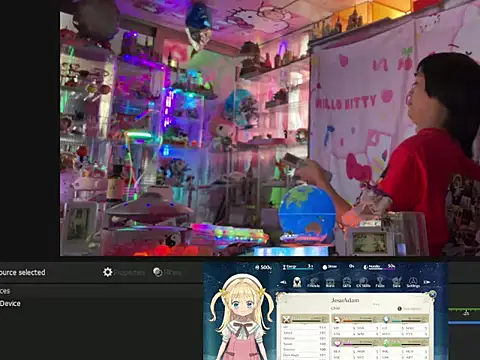Click the blue category icon in stats panel
This screenshot has height=360, width=480.
[386, 319]
